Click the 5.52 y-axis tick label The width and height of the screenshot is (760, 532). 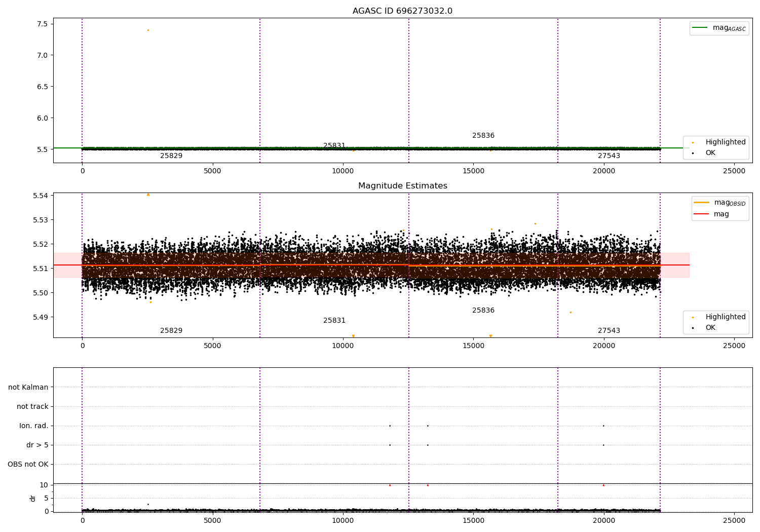click(41, 244)
